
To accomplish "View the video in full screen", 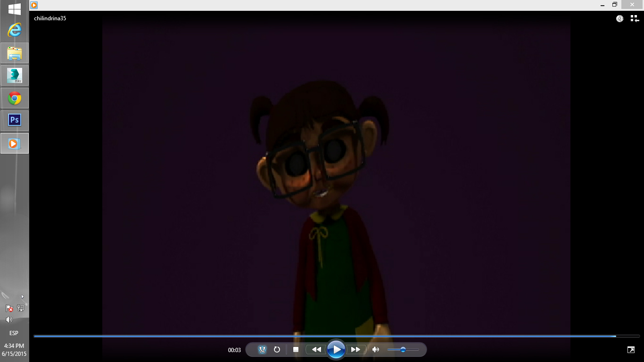I will click(x=631, y=349).
